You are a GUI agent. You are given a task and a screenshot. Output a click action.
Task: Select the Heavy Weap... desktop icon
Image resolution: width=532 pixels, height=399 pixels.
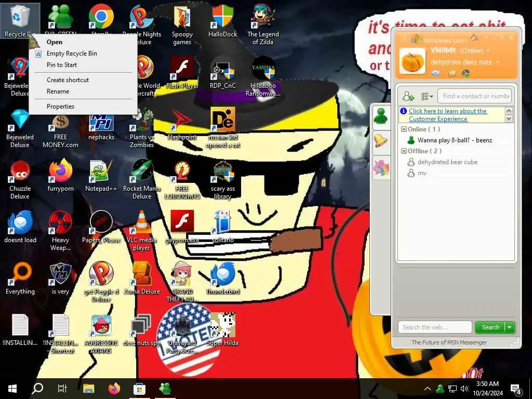pos(60,231)
